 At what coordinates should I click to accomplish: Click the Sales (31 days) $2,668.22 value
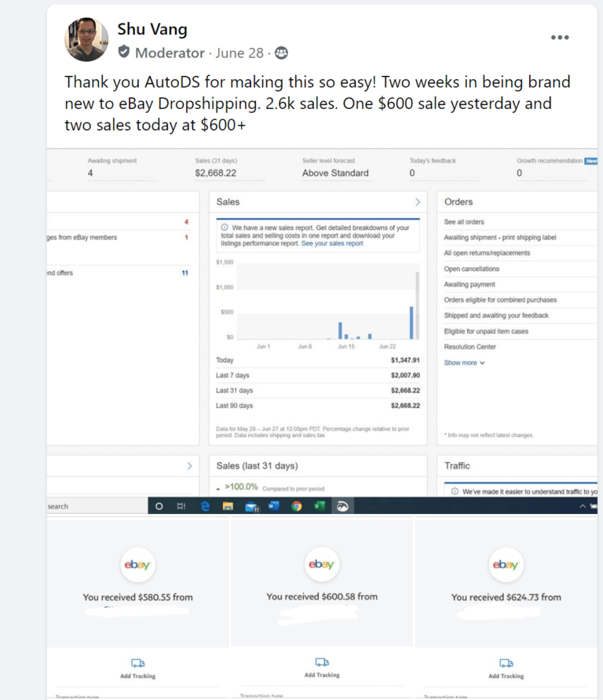pos(215,173)
